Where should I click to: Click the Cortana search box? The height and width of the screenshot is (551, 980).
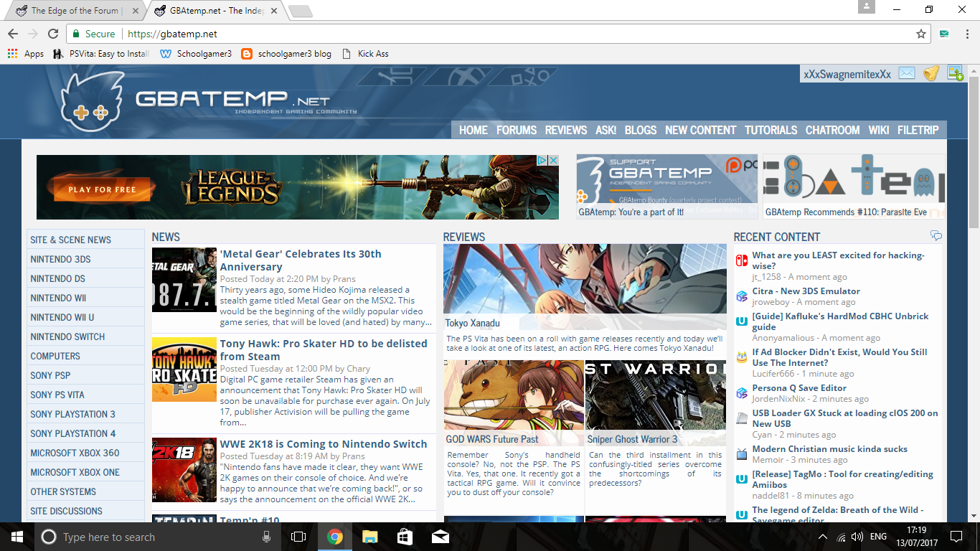(156, 537)
